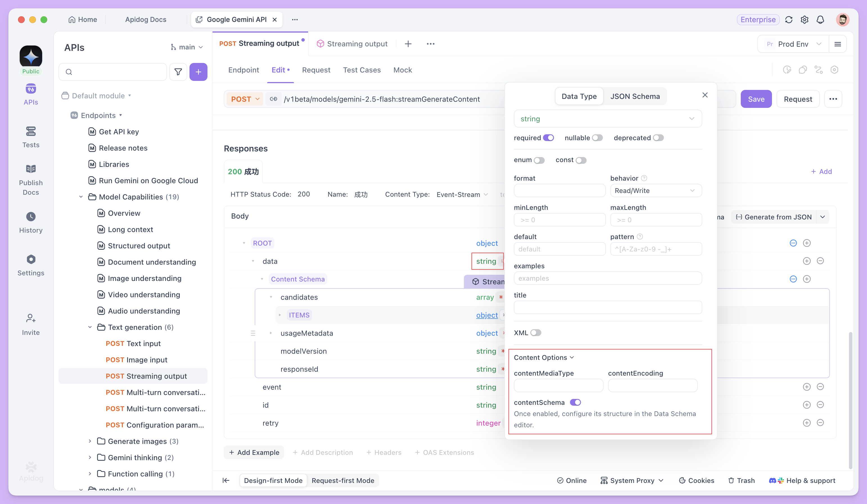Screen dimensions: 867x504
Task: Enable the nullable toggle
Action: coord(597,138)
